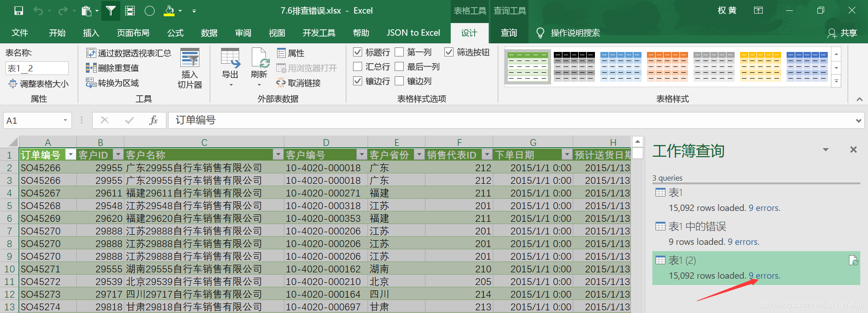Click 9 errors link under 表1 中的错误
868x313 pixels.
click(x=744, y=242)
